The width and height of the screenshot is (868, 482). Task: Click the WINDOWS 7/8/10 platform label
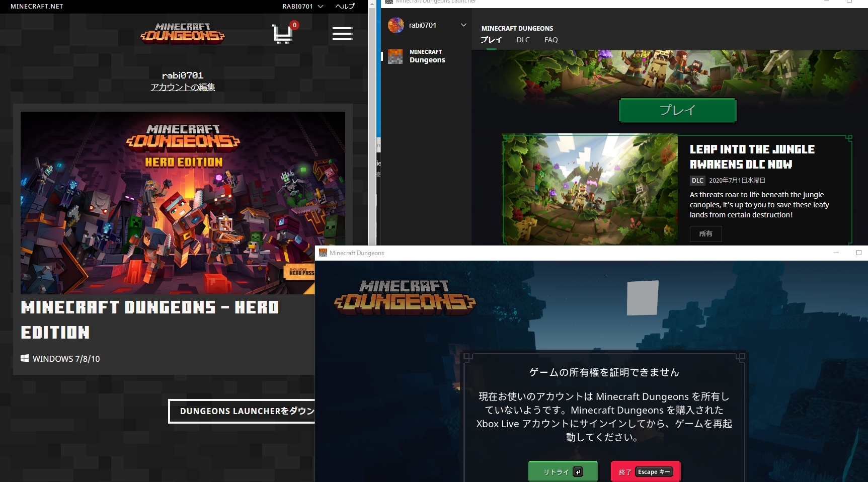66,359
